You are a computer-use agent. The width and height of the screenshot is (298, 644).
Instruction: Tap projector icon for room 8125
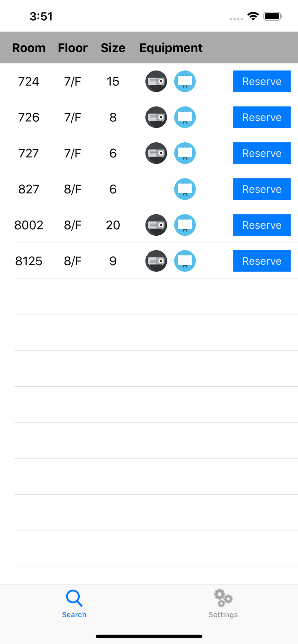156,261
